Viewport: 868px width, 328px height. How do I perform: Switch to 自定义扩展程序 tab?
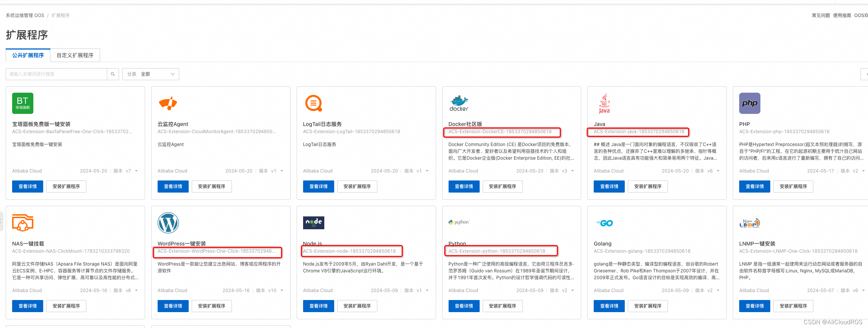click(75, 55)
